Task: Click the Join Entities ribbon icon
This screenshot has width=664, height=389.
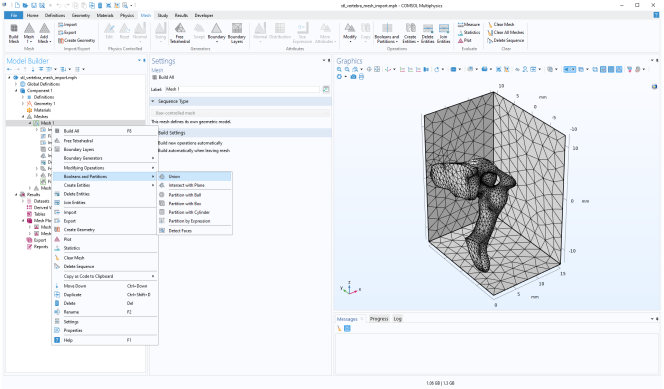Action: click(x=443, y=33)
